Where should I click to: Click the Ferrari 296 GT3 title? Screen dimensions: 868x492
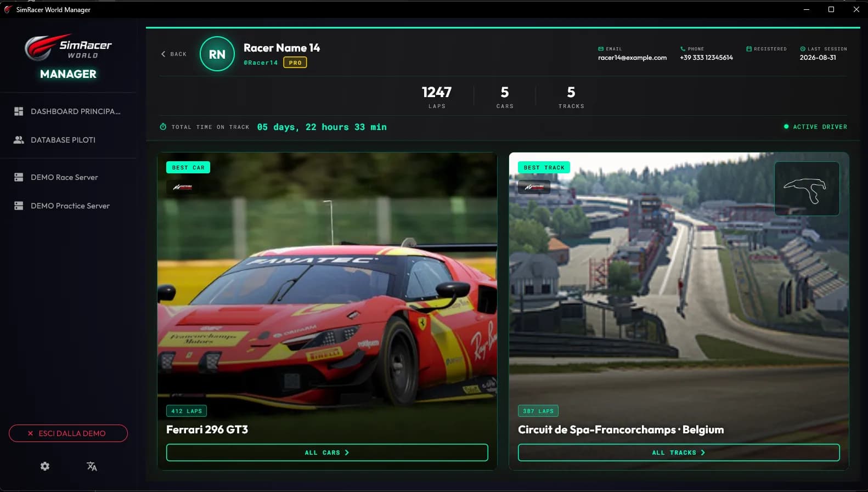[x=207, y=429]
